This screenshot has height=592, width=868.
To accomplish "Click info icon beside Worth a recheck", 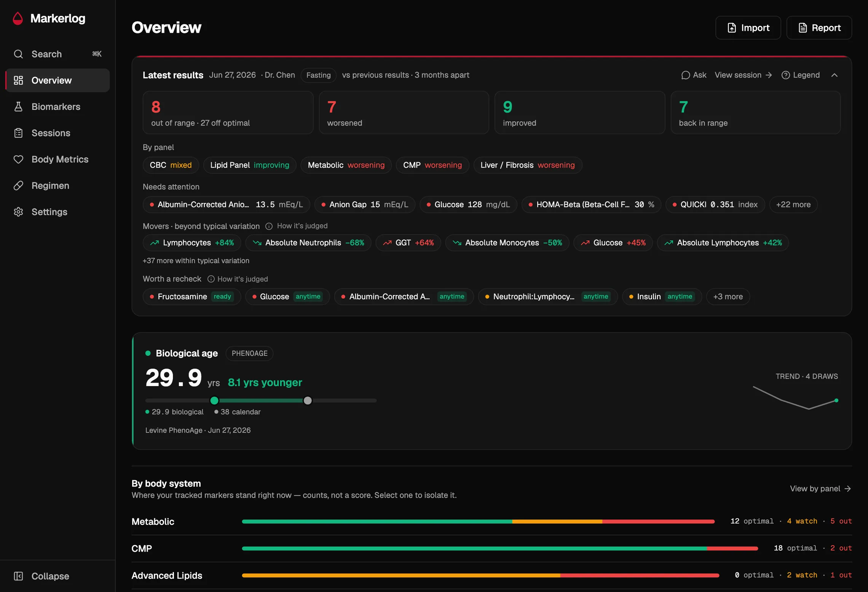I will tap(211, 279).
